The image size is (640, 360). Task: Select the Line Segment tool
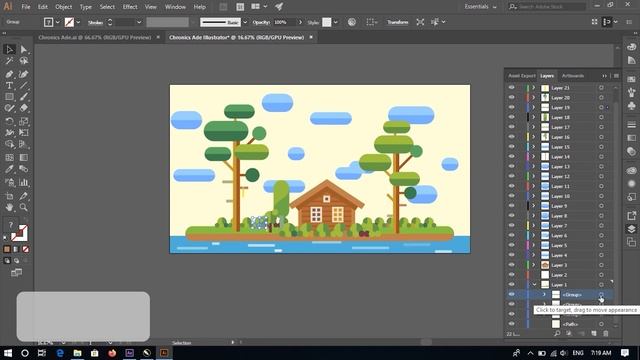point(24,86)
